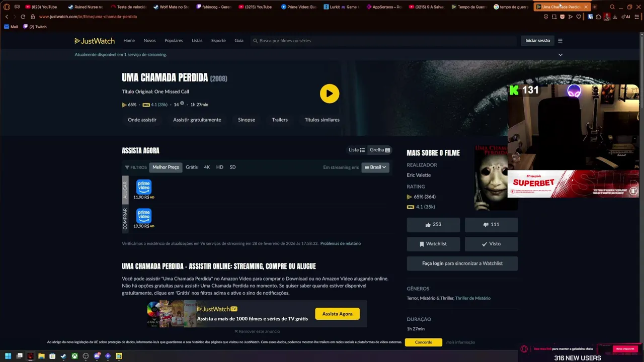Open the Esporte navigation item
This screenshot has width=644, height=362.
click(x=218, y=41)
